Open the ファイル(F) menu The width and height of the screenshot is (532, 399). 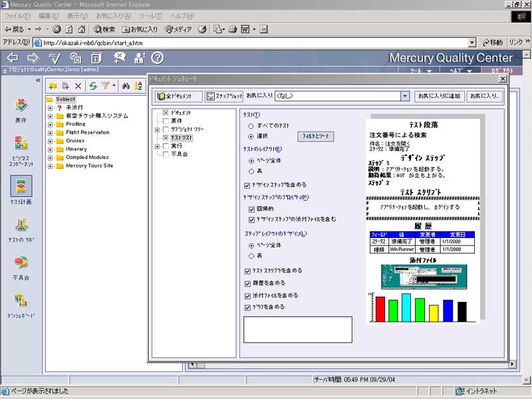coord(17,16)
